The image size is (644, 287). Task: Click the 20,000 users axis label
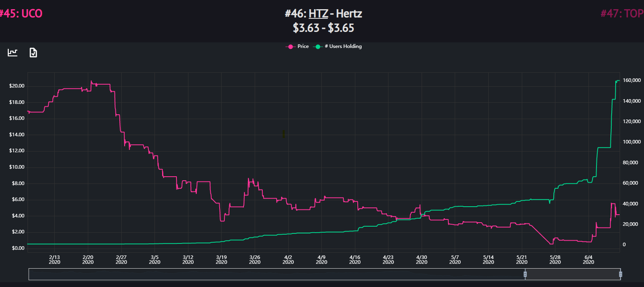click(x=630, y=224)
